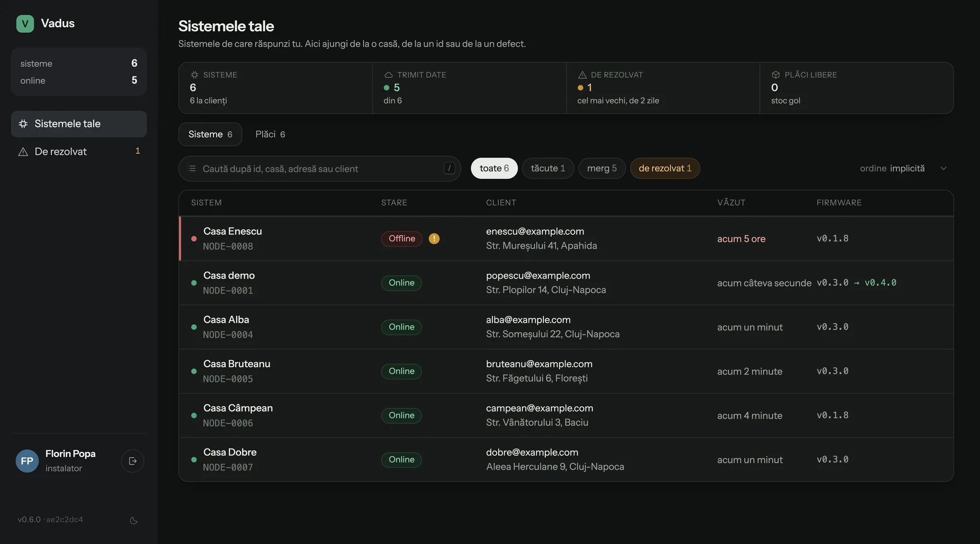Click the warning icon in Casa Enescu row
Viewport: 980px width, 544px height.
pos(434,238)
